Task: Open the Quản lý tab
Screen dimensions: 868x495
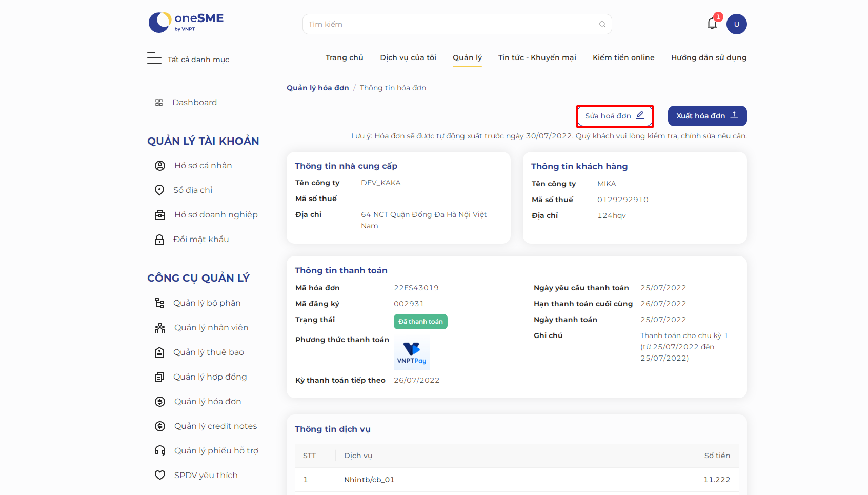Action: [x=467, y=57]
